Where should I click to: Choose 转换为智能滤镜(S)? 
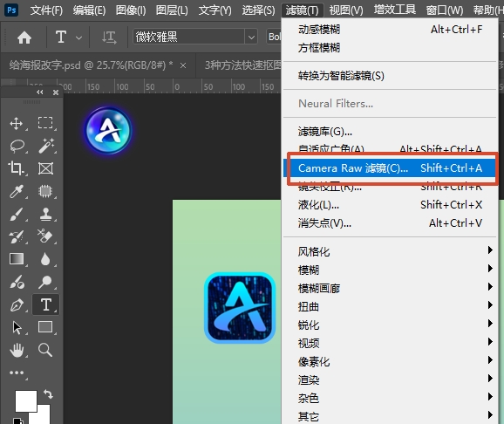[391, 76]
